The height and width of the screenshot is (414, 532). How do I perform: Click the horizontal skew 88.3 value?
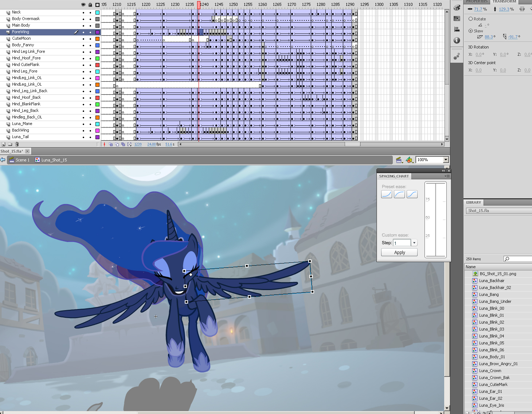(x=489, y=37)
